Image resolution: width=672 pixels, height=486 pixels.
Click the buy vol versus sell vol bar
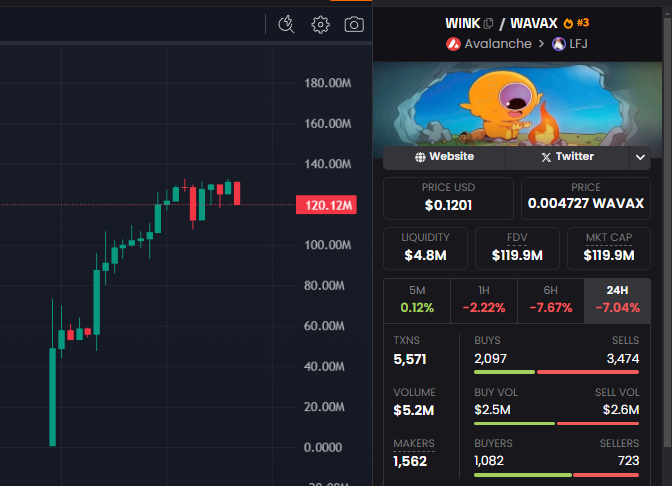click(x=556, y=423)
